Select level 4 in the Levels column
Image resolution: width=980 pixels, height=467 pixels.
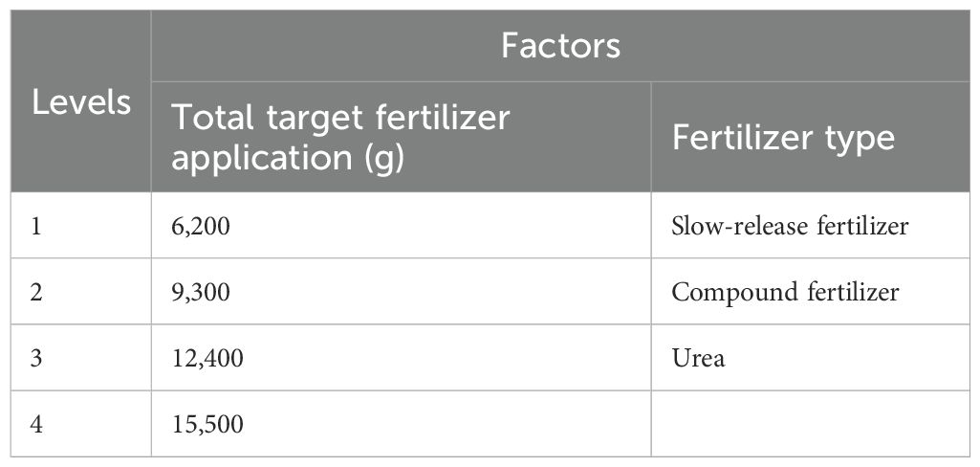tap(36, 423)
